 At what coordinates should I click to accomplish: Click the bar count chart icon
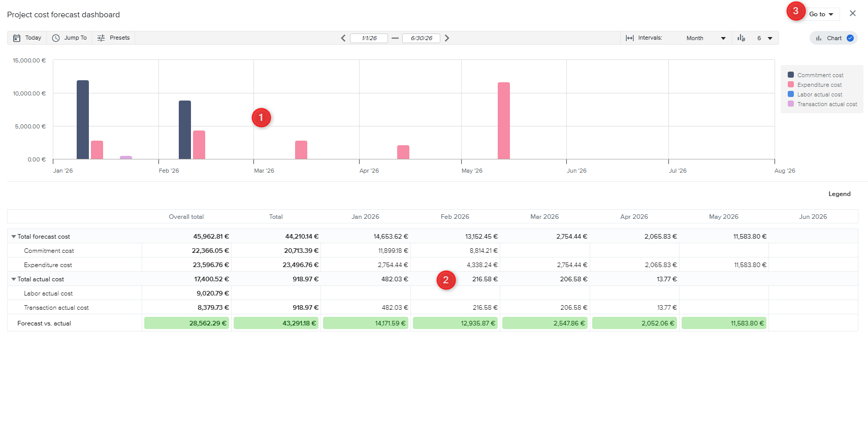(742, 38)
